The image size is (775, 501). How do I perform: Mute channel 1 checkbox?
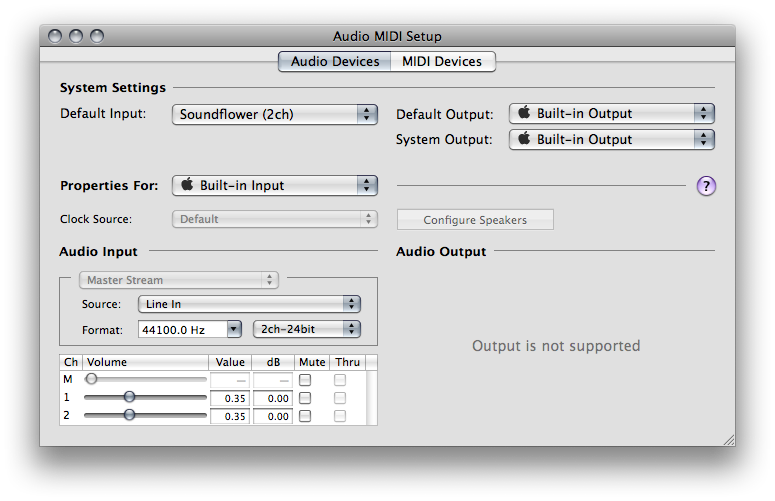(305, 398)
